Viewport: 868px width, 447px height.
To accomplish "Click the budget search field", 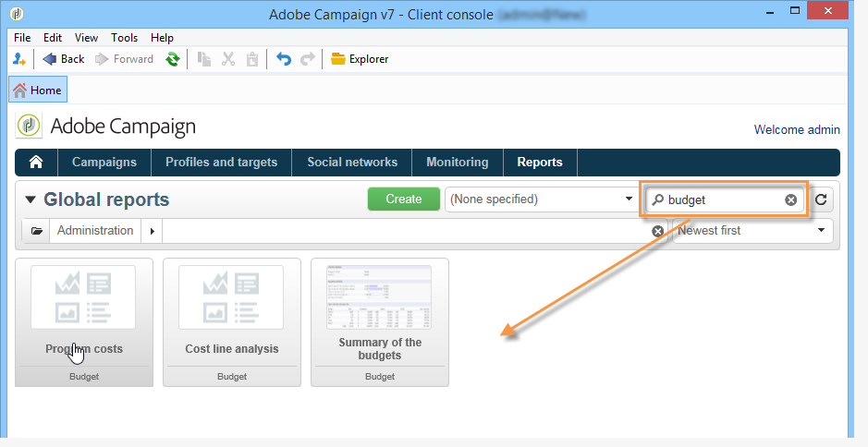I will point(723,199).
